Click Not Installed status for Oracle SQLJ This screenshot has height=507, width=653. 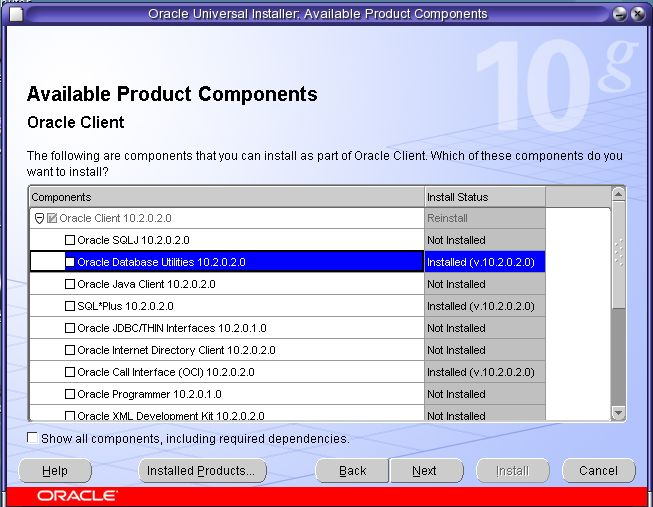tap(485, 240)
